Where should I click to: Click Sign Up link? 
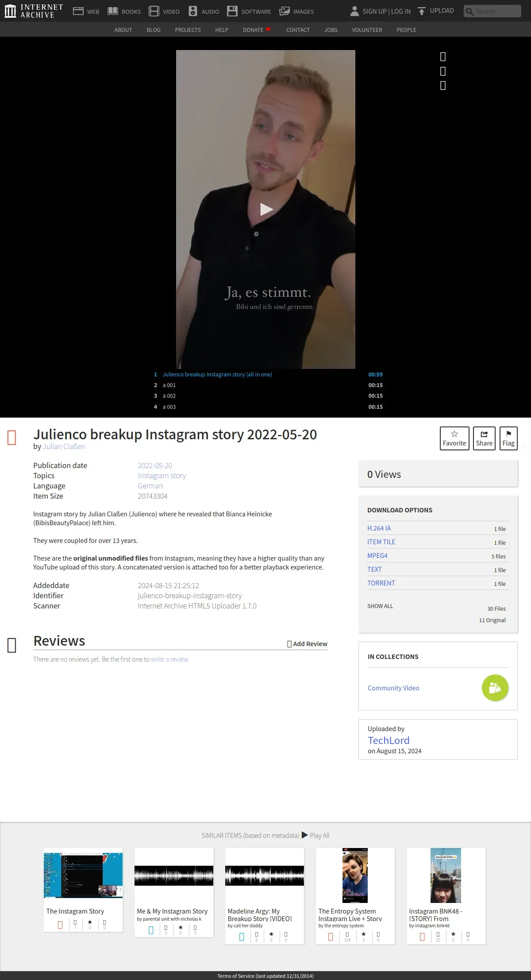coord(374,12)
